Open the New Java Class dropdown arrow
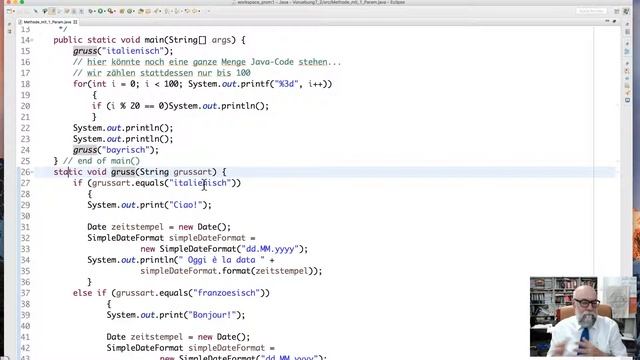 point(133,11)
